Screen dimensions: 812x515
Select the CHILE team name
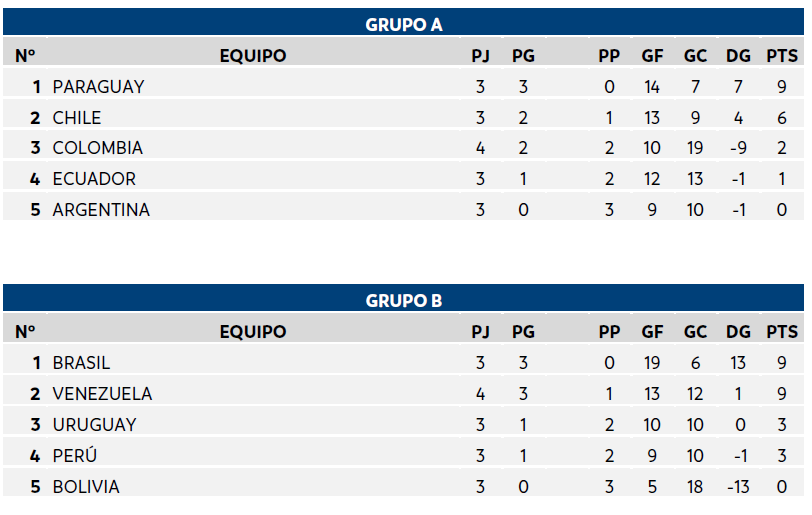pos(77,118)
